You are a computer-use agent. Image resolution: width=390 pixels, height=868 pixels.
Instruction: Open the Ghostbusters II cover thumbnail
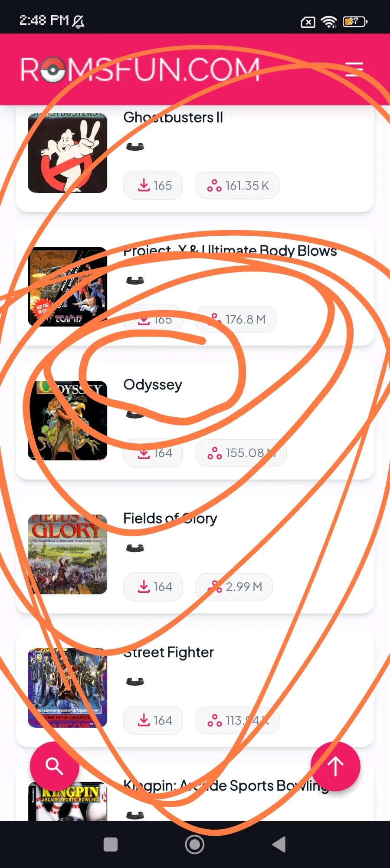point(67,153)
